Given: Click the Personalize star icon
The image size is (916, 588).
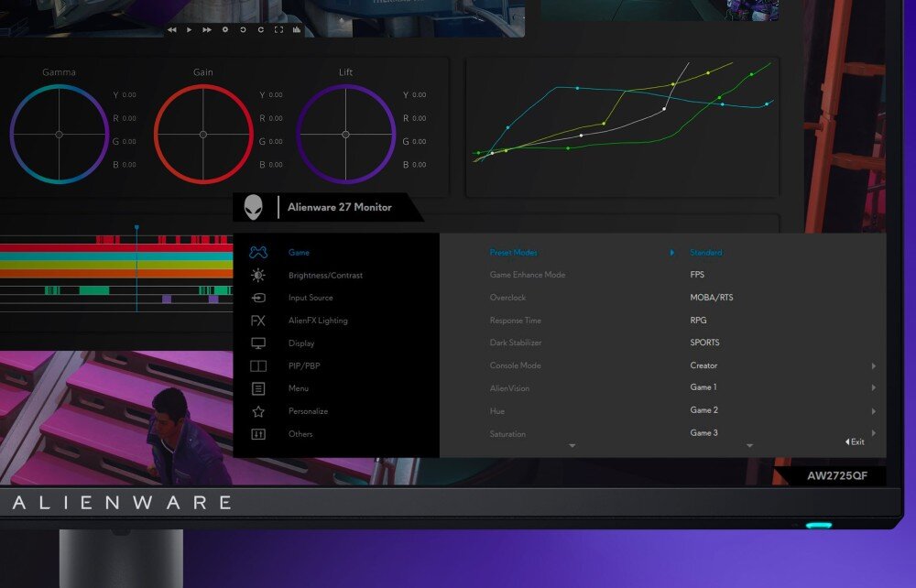Looking at the screenshot, I should (x=257, y=411).
